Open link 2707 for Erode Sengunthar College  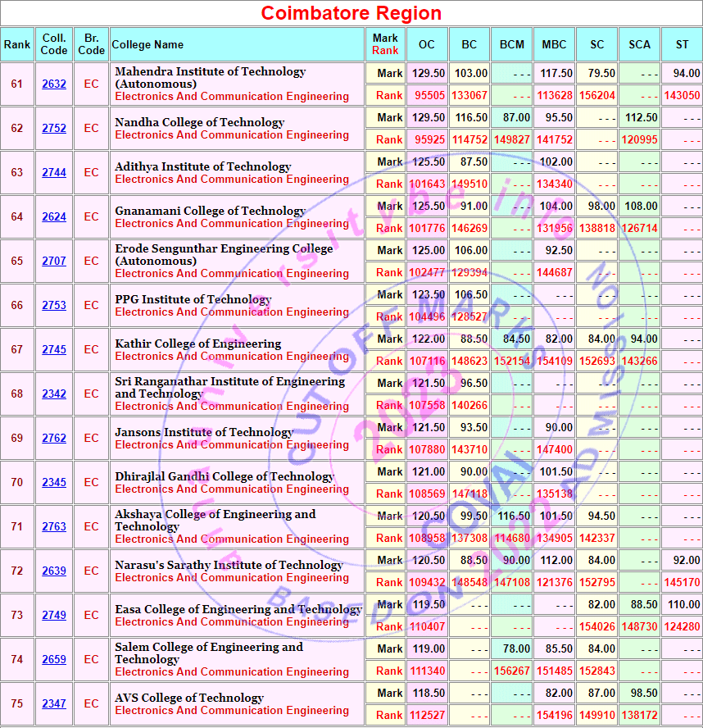pyautogui.click(x=54, y=262)
